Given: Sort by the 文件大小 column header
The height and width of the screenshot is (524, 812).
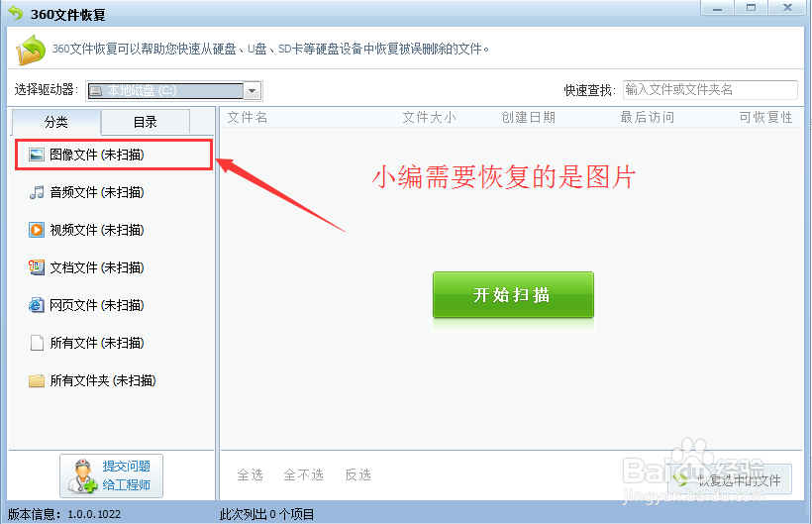Looking at the screenshot, I should tap(430, 117).
